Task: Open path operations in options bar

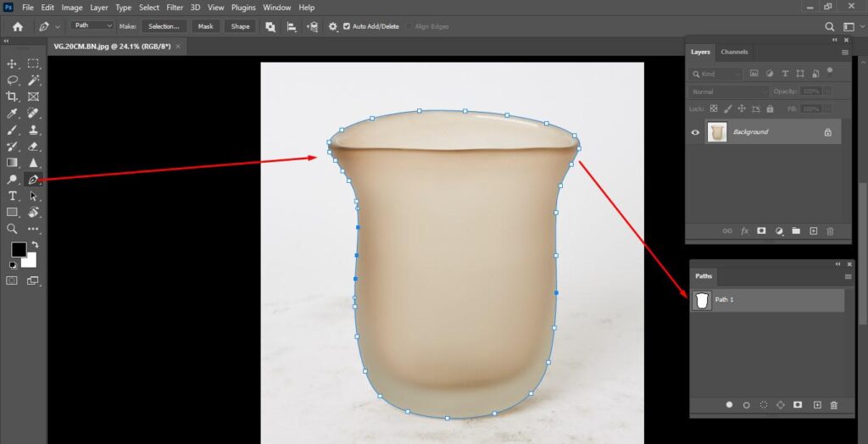Action: coord(270,26)
